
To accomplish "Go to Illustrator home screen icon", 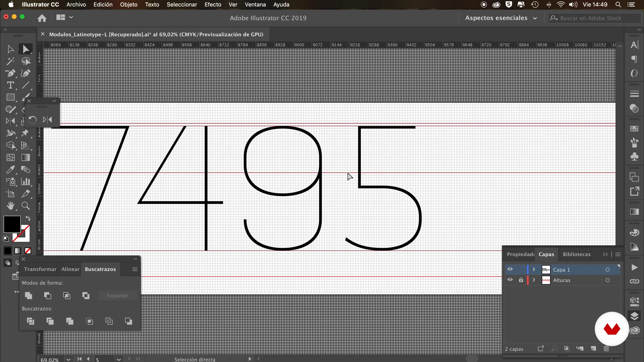I will click(42, 18).
